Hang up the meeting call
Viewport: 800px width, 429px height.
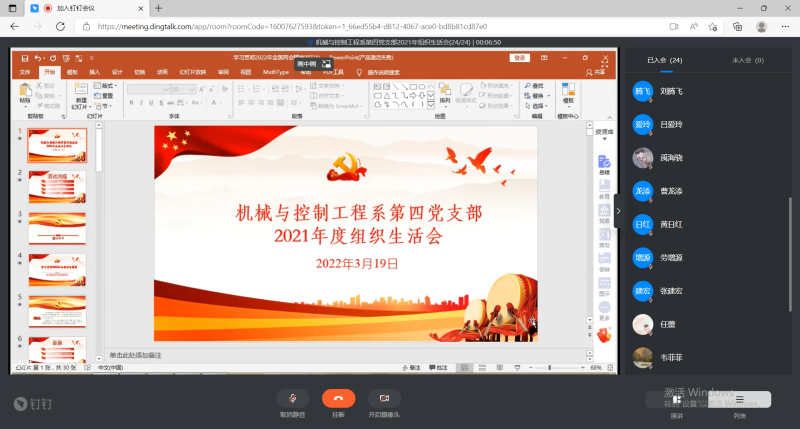pos(338,399)
